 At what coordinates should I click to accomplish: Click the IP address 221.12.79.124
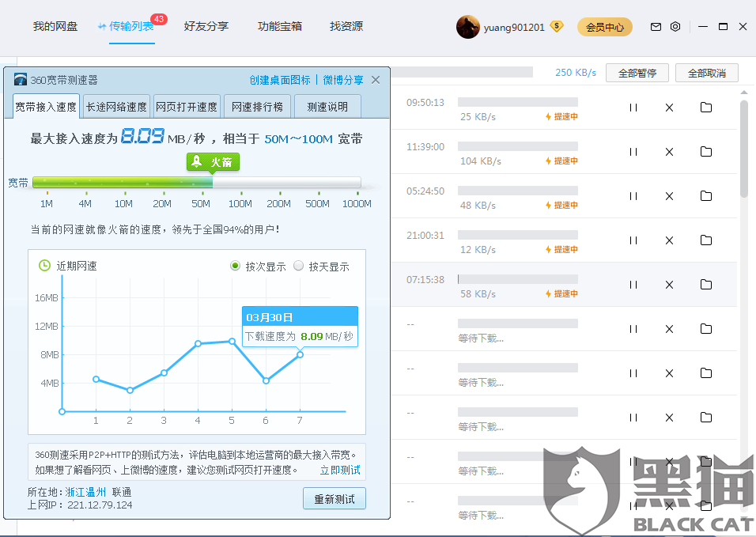click(x=100, y=505)
